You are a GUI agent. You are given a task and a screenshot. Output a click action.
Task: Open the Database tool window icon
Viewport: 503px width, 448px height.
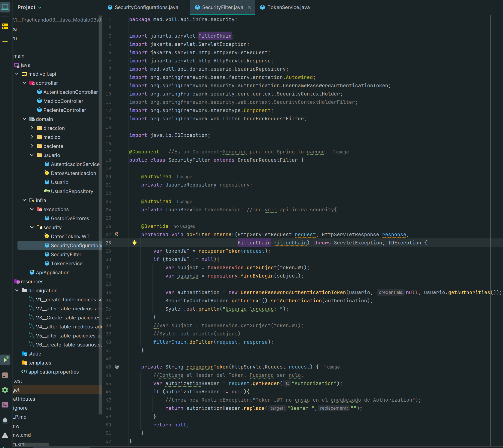(x=5, y=375)
